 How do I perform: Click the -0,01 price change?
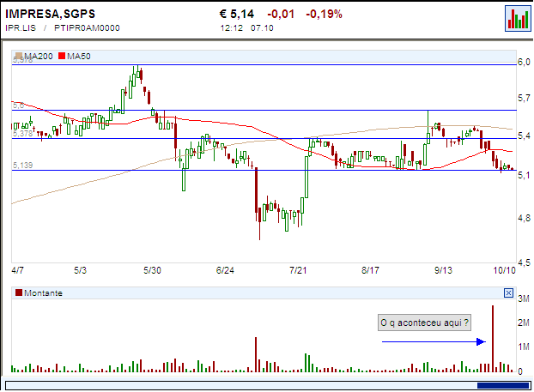pos(281,14)
